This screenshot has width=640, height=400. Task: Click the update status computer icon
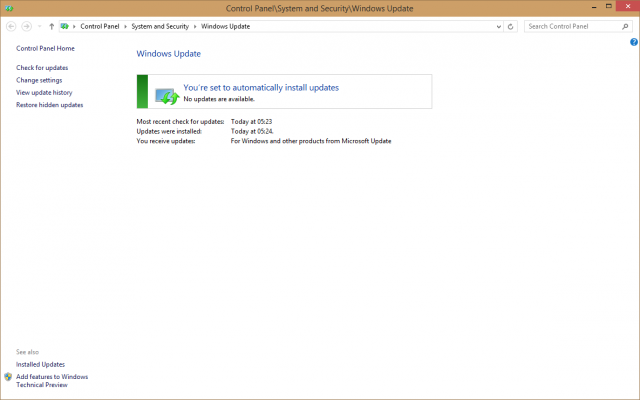pos(167,96)
